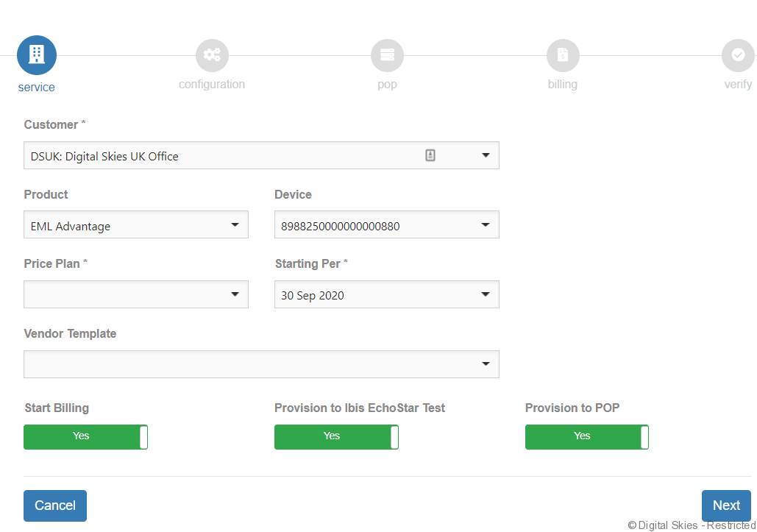
Task: Click the service building step icon
Action: [x=36, y=55]
